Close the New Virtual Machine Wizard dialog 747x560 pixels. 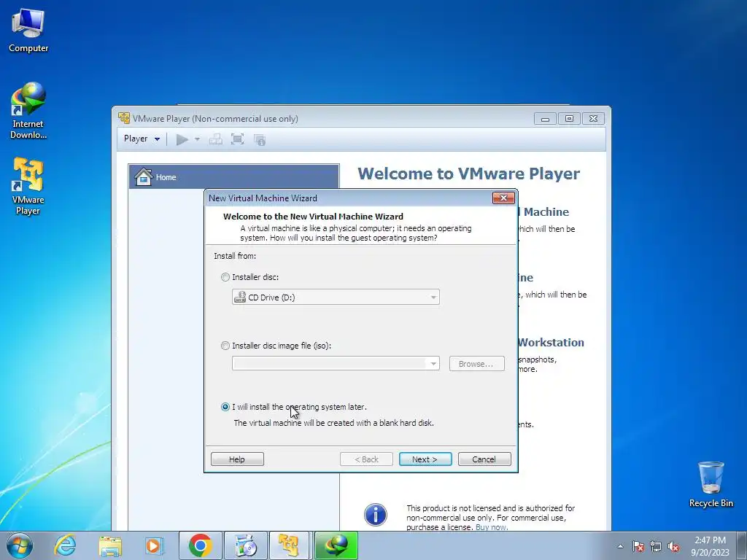(503, 198)
